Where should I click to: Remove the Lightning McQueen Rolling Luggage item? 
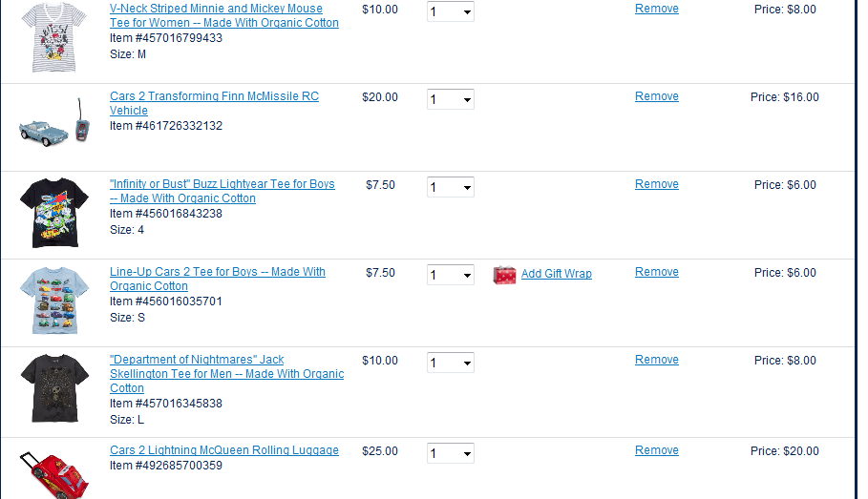click(x=657, y=450)
